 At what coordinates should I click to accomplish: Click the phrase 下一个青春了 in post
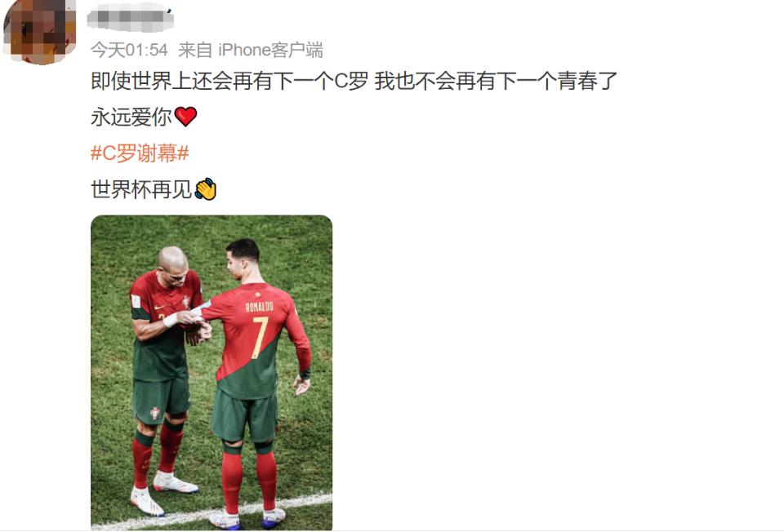click(x=557, y=81)
